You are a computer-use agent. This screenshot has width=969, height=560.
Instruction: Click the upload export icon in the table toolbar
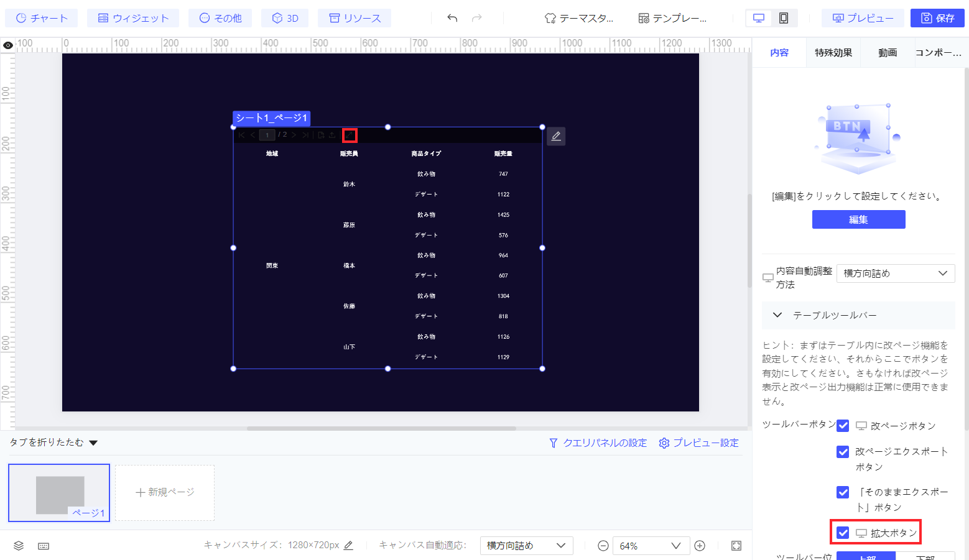(332, 135)
